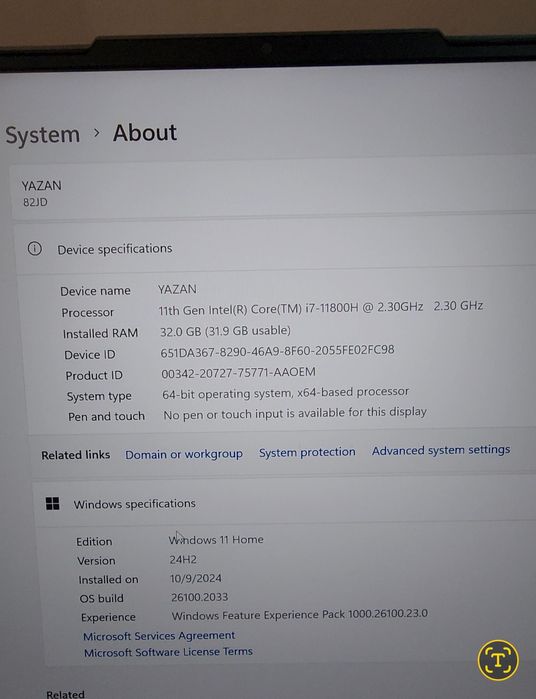Image resolution: width=536 pixels, height=699 pixels.
Task: Click the Windows 11 Home value
Action: (216, 539)
